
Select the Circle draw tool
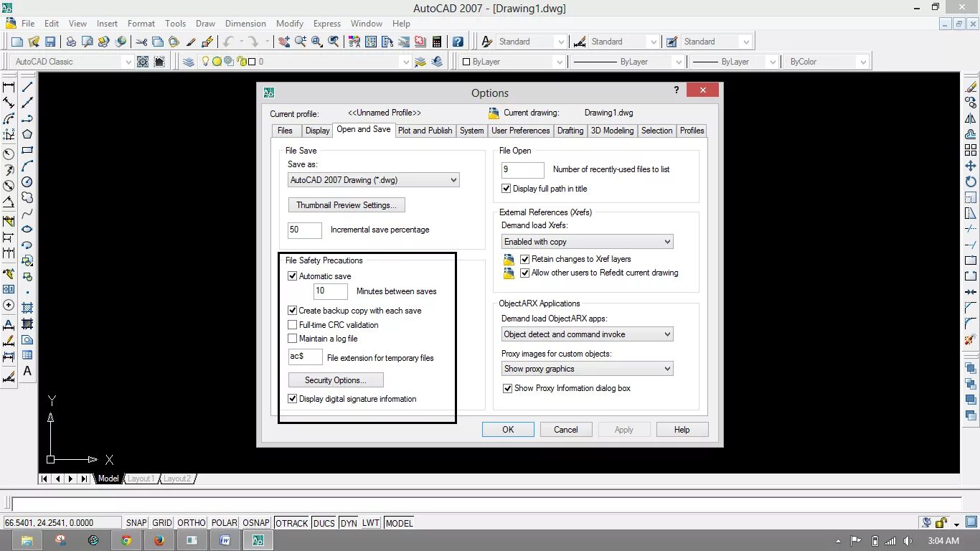pyautogui.click(x=27, y=182)
